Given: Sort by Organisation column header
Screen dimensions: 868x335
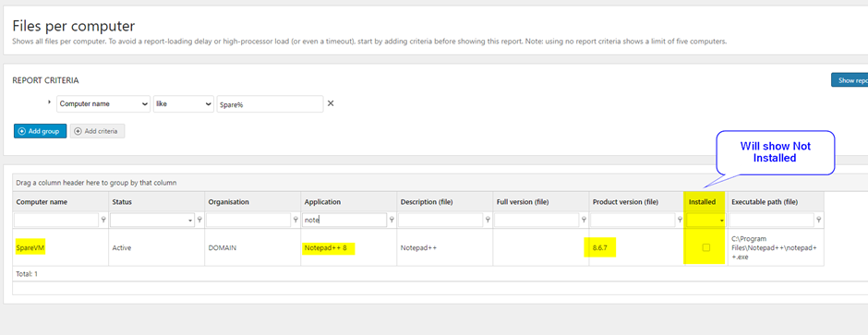Looking at the screenshot, I should click(252, 202).
